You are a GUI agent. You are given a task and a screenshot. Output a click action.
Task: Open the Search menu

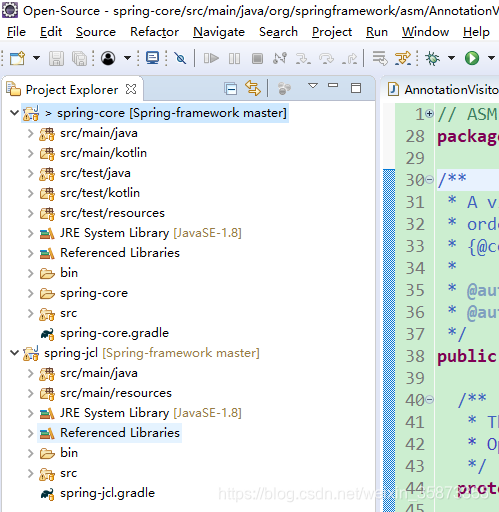click(279, 32)
